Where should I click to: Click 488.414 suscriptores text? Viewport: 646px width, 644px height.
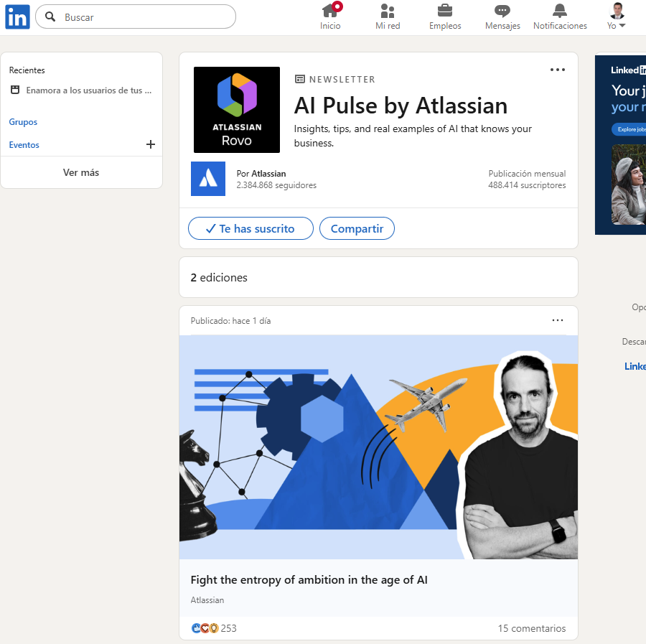click(x=527, y=185)
